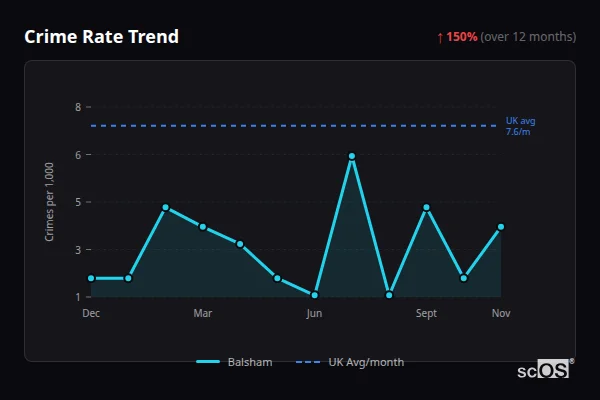This screenshot has width=600, height=400.
Task: Select the July peak data point near 6
Action: pyautogui.click(x=352, y=156)
